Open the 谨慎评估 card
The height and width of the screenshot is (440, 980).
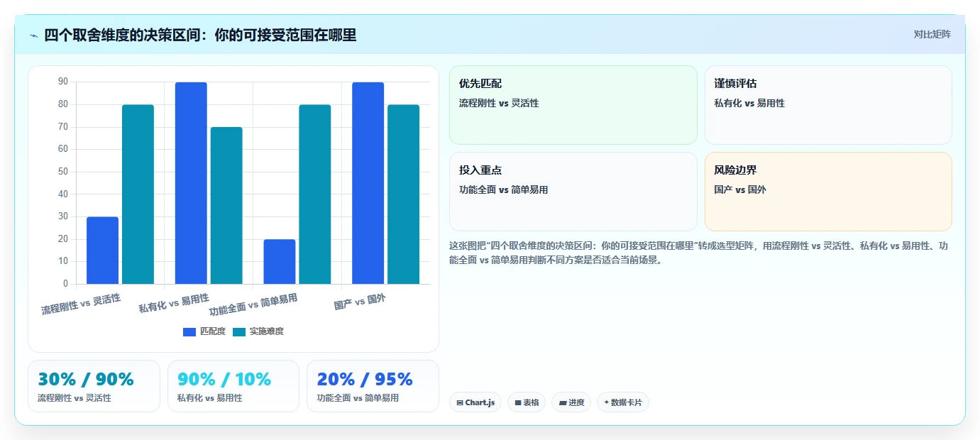[828, 105]
